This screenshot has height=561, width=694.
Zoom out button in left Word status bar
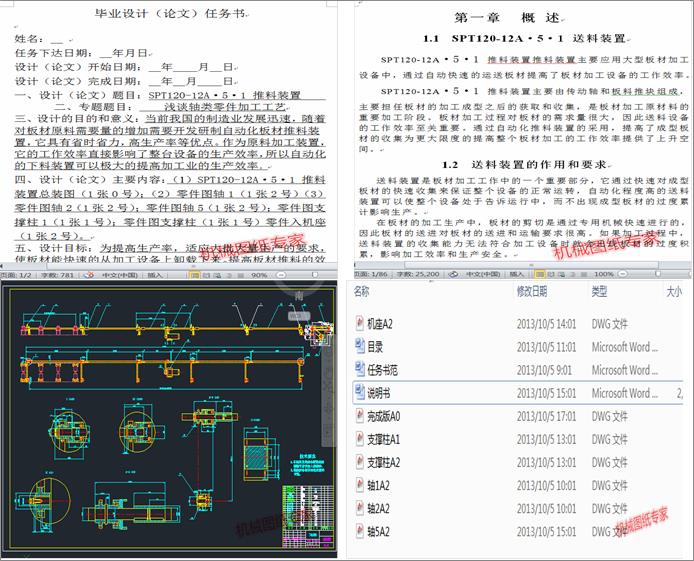(281, 275)
